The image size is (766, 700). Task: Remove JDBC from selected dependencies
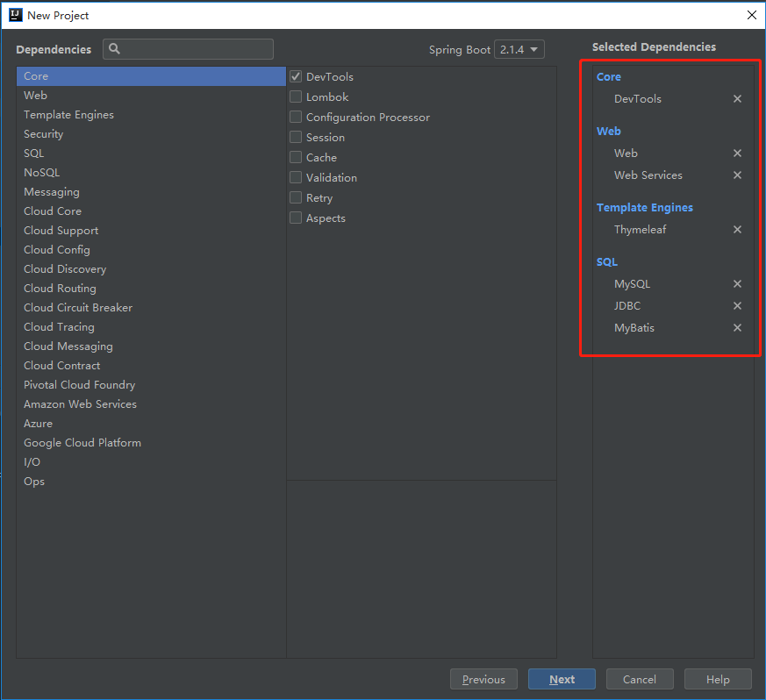click(x=737, y=306)
